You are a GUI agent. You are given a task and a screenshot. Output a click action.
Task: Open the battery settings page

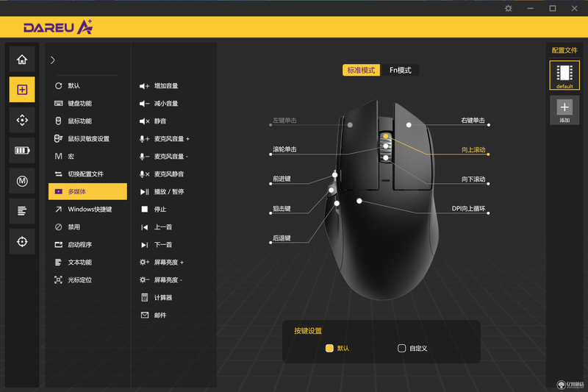click(x=22, y=151)
